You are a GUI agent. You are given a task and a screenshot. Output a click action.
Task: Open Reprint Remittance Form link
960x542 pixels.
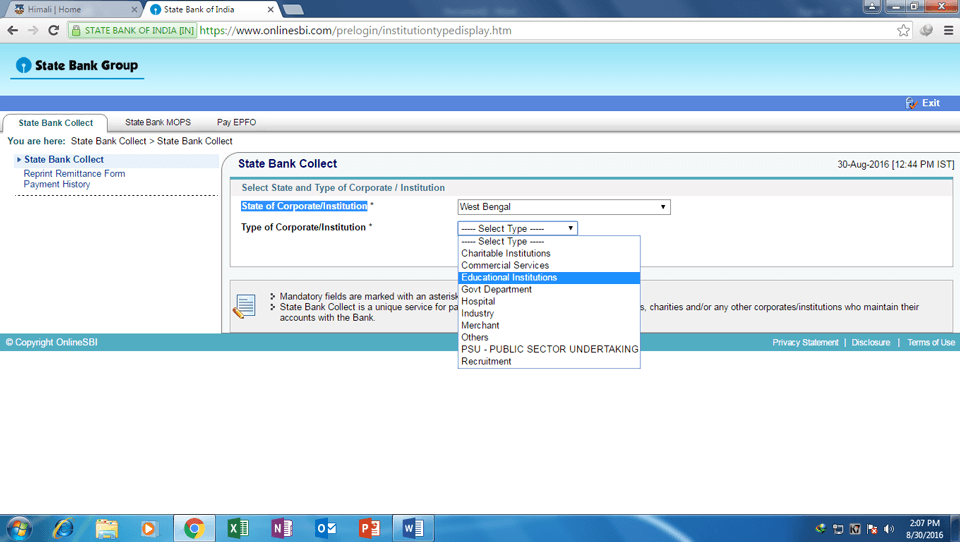(x=74, y=174)
